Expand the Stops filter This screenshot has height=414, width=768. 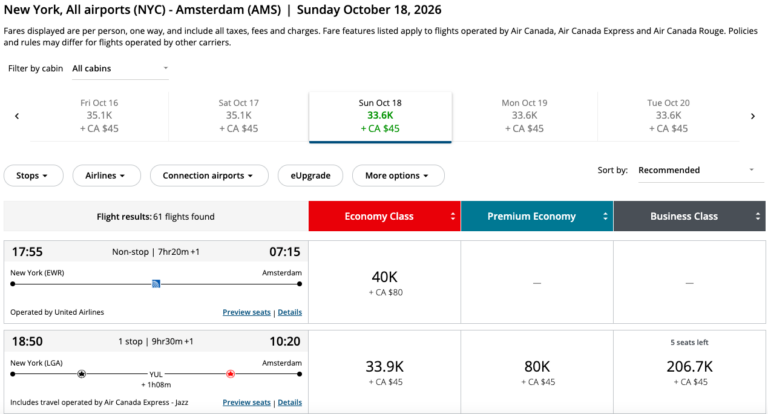pos(33,175)
